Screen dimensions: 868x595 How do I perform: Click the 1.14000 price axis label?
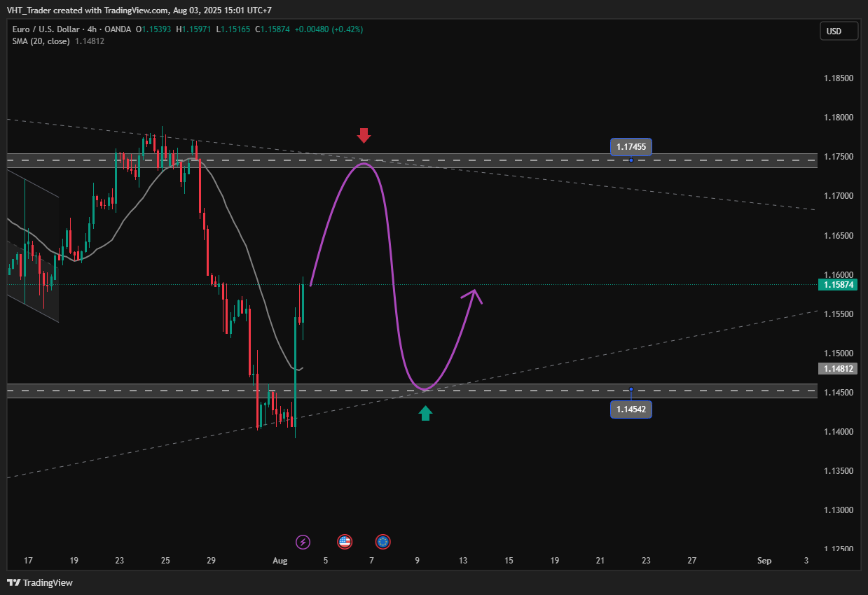click(x=839, y=432)
